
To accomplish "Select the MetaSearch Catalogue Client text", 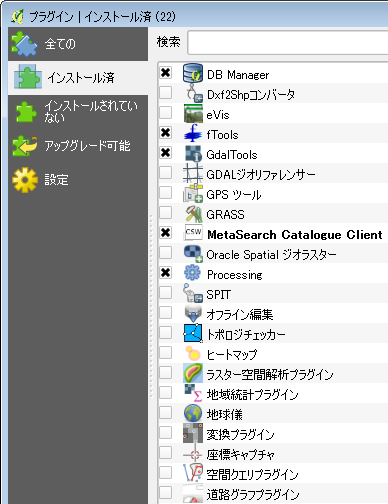I will [x=295, y=235].
